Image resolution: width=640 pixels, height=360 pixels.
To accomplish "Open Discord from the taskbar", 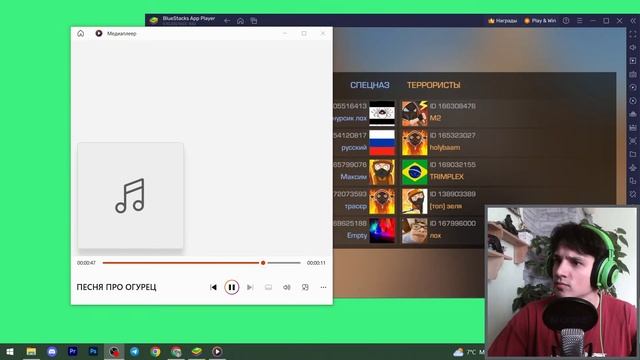I will tap(52, 352).
